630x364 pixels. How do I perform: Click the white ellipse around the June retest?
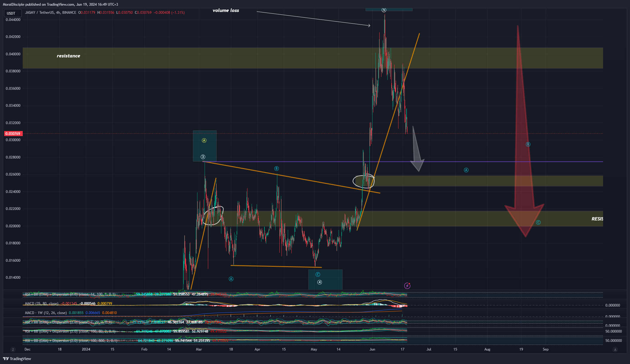(x=363, y=181)
